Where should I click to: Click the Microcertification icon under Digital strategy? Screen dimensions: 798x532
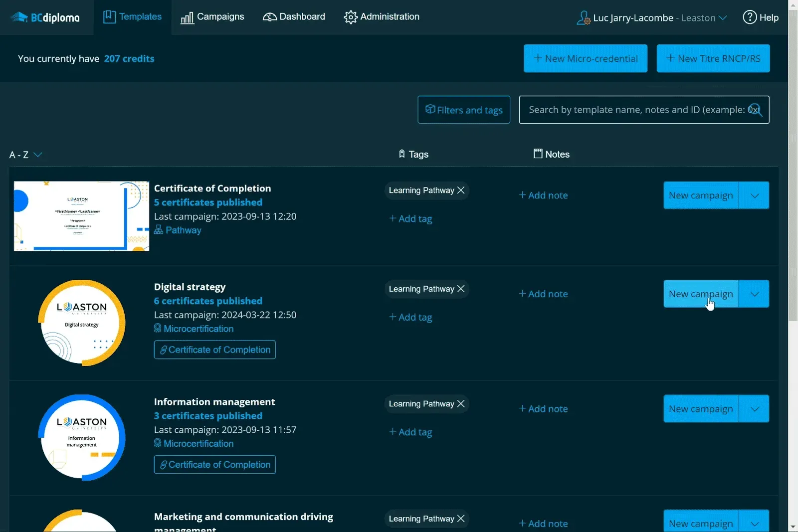[158, 329]
